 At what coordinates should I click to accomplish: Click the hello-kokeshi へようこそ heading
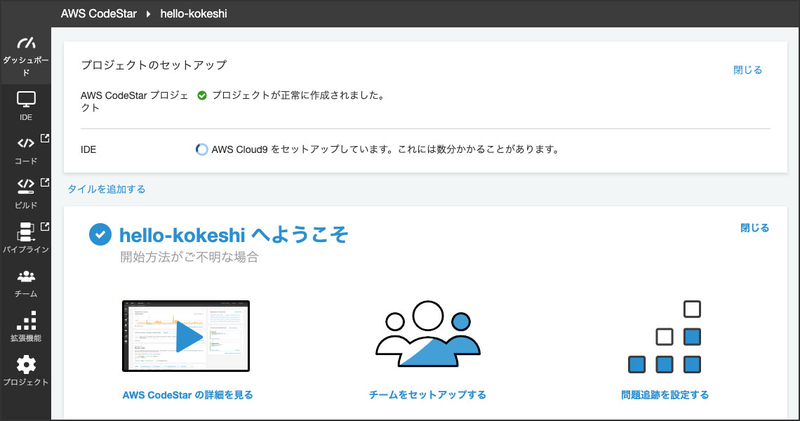[234, 235]
